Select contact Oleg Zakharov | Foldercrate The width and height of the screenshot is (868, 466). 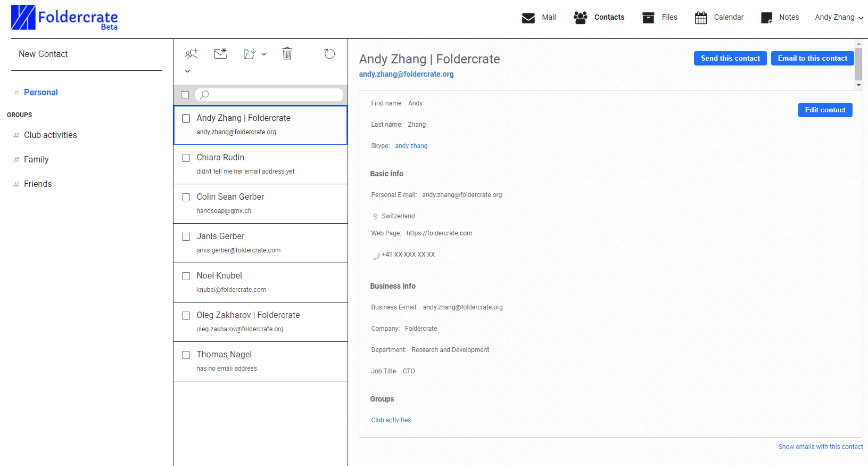pyautogui.click(x=260, y=322)
